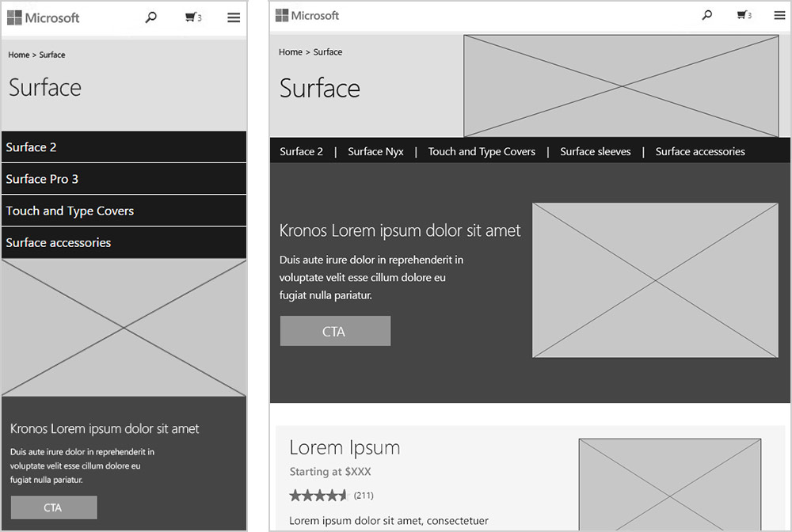This screenshot has width=792, height=532.
Task: Open the shopping cart in the mobile layout
Action: click(193, 17)
